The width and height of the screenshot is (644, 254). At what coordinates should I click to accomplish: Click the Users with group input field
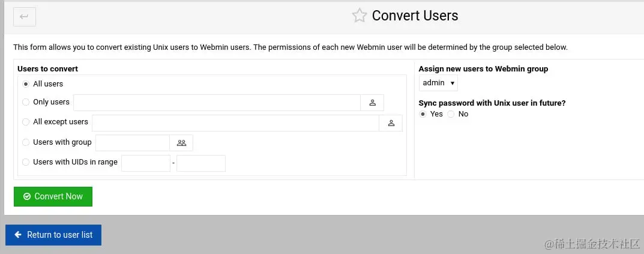(133, 143)
